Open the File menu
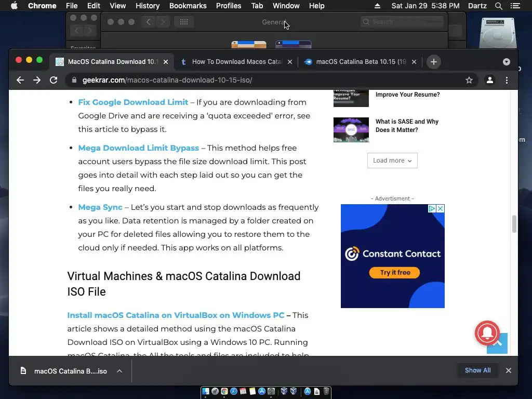This screenshot has width=532, height=399. [x=72, y=6]
